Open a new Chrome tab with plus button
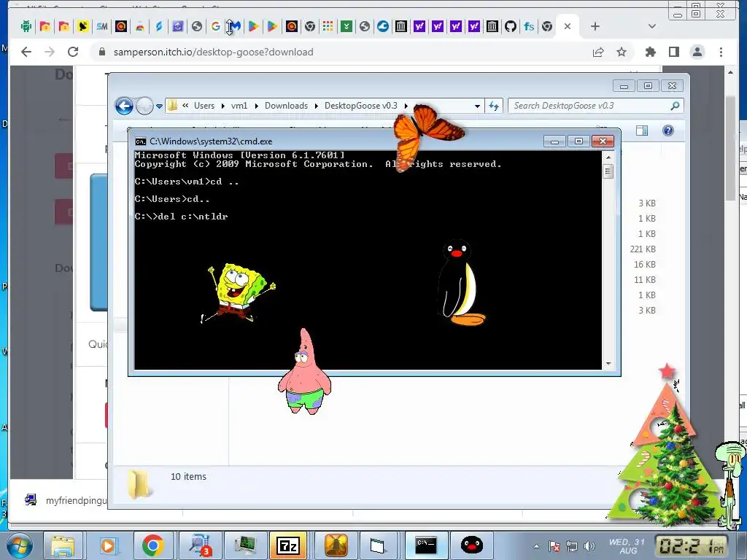The height and width of the screenshot is (560, 747). point(595,27)
